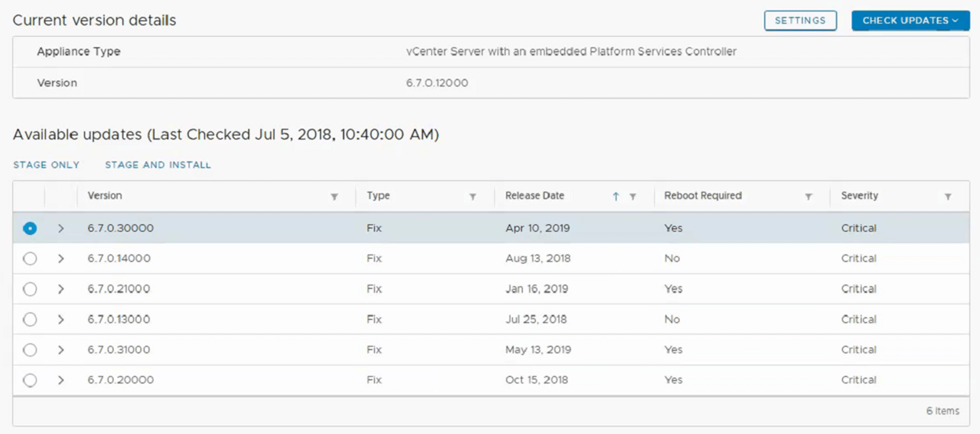The width and height of the screenshot is (980, 434).
Task: Open the Reboot Required column filter icon
Action: pyautogui.click(x=808, y=196)
